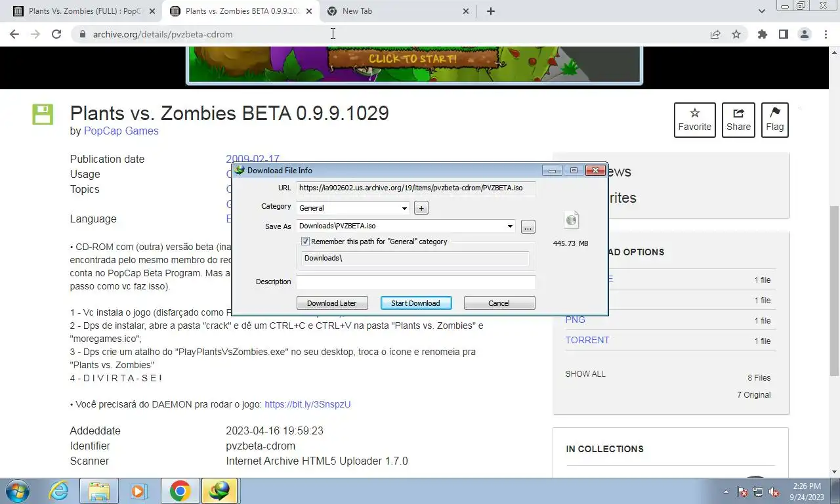840x504 pixels.
Task: Show hidden system tray icons
Action: pos(726,492)
